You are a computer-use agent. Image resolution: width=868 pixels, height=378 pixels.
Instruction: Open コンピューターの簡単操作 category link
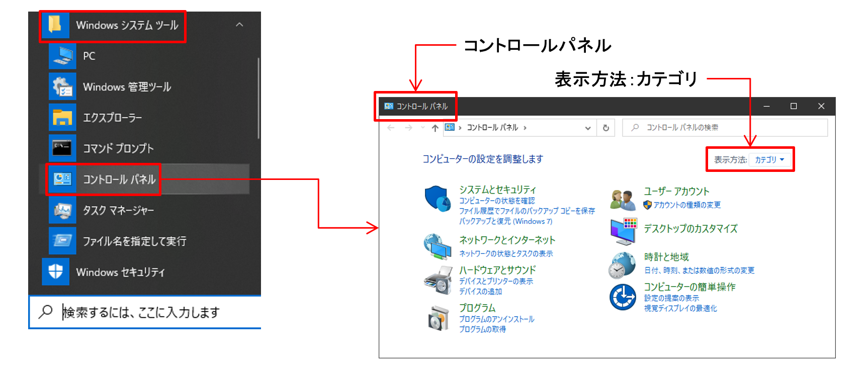coord(690,287)
